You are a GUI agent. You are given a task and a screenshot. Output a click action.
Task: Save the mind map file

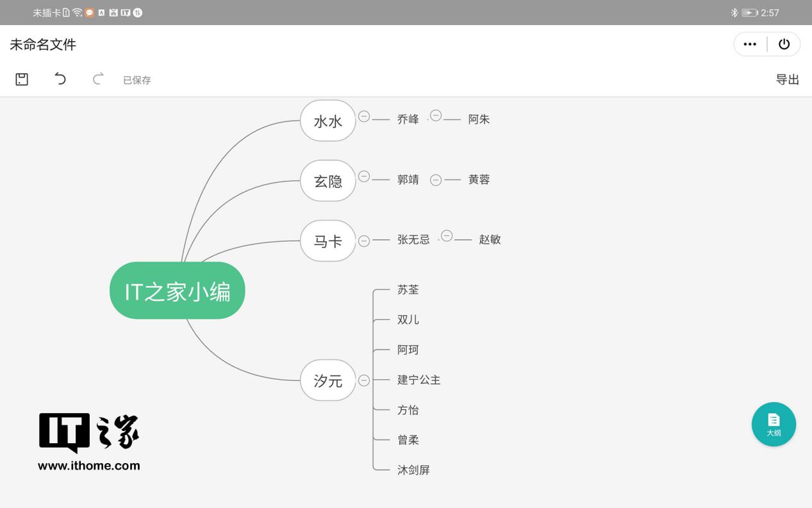pyautogui.click(x=22, y=78)
